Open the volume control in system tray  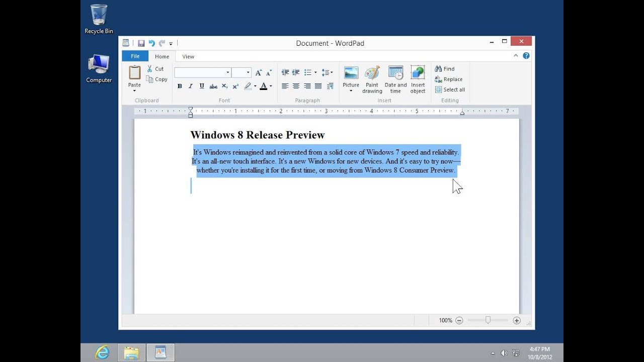click(504, 353)
